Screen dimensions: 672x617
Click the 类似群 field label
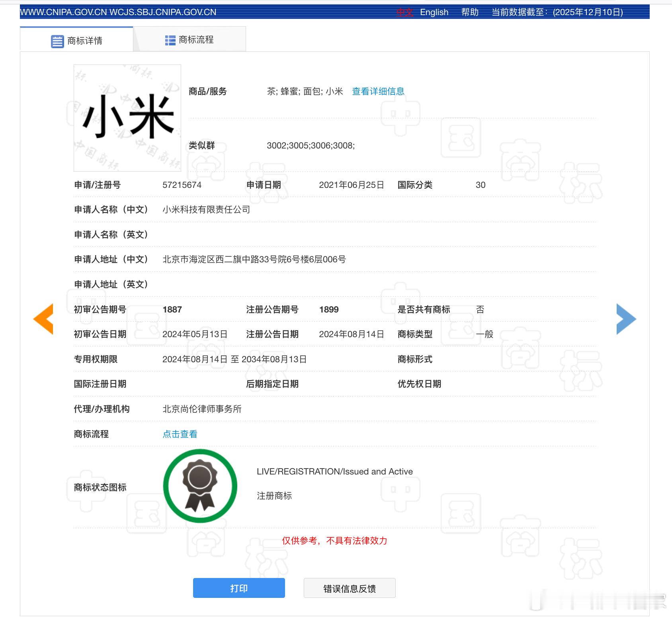202,146
